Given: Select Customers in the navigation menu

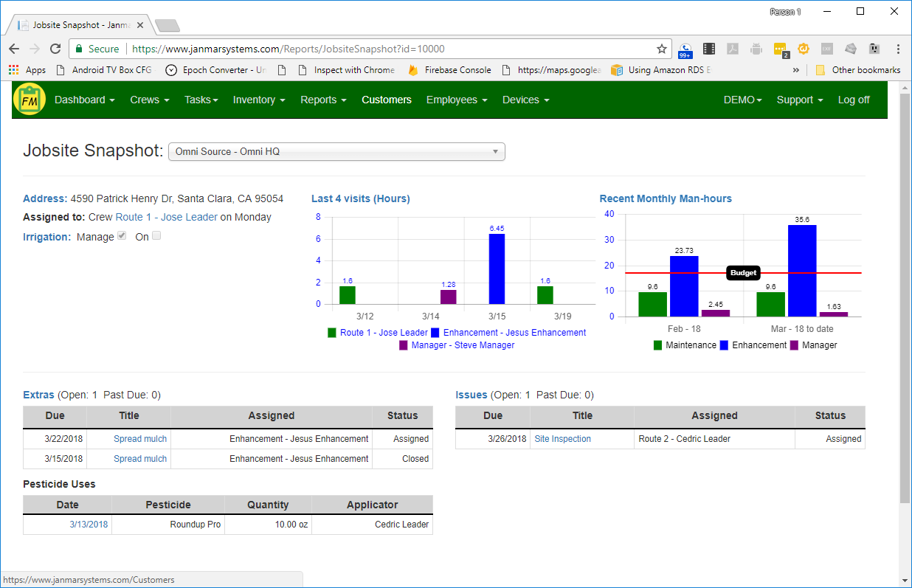Looking at the screenshot, I should tap(387, 99).
